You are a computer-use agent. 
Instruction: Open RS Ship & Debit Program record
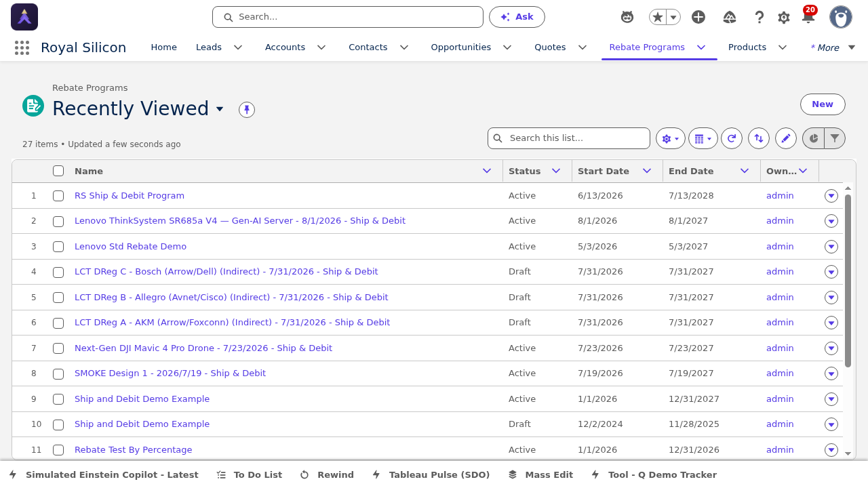(130, 196)
